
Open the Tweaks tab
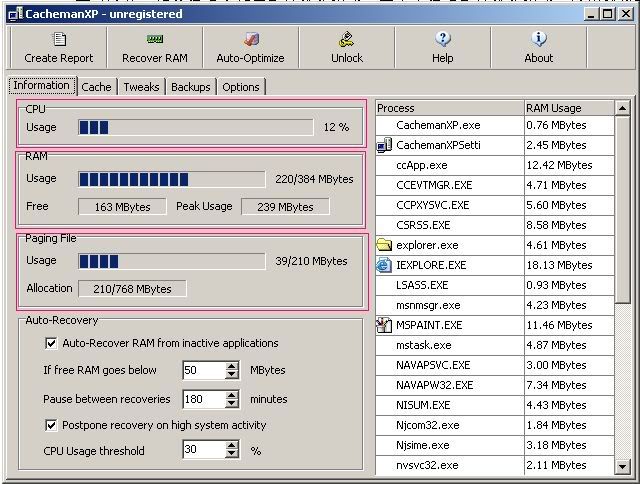tap(141, 87)
